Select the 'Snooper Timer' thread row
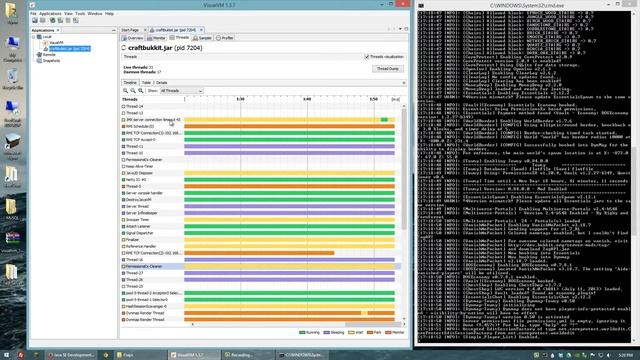Image resolution: width=640 pixels, height=360 pixels. [261, 220]
